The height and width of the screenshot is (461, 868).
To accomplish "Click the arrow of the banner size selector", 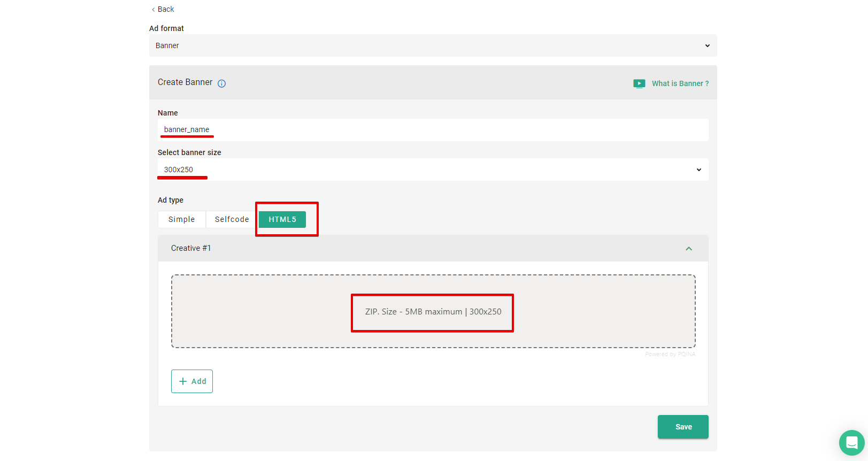I will 698,170.
